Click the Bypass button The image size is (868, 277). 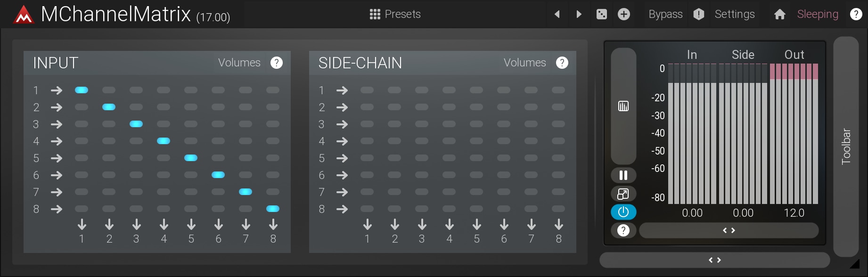665,14
